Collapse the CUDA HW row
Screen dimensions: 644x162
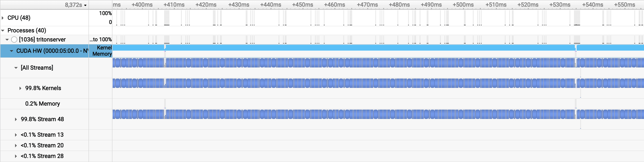click(12, 51)
